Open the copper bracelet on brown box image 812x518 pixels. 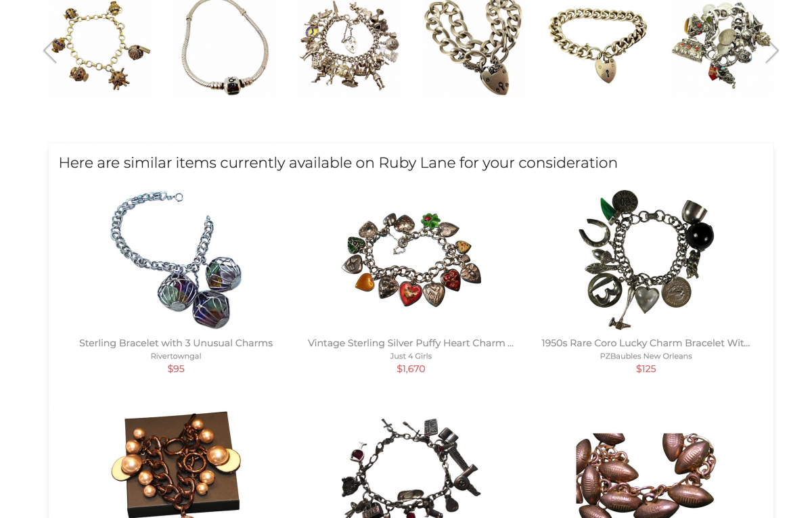[x=176, y=465]
